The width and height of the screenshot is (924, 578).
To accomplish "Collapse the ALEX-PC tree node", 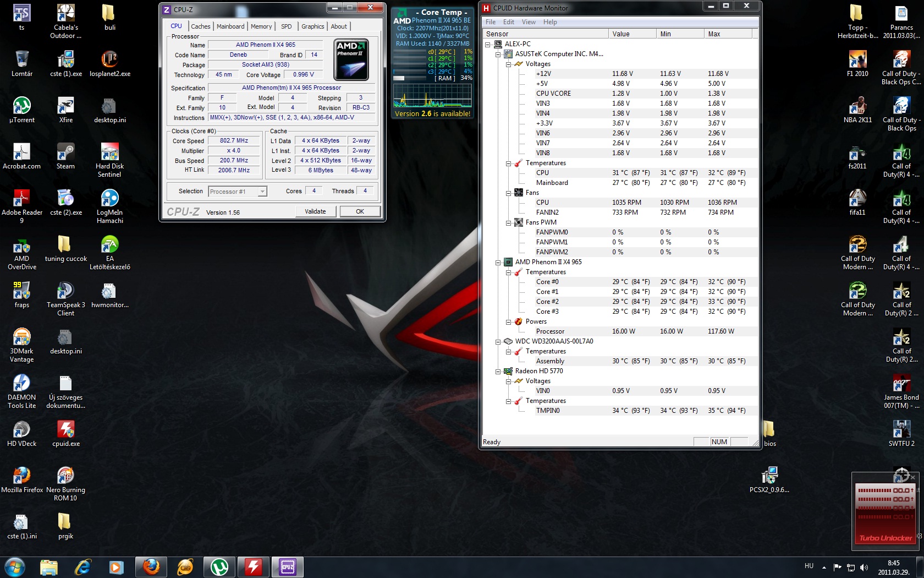I will point(487,45).
